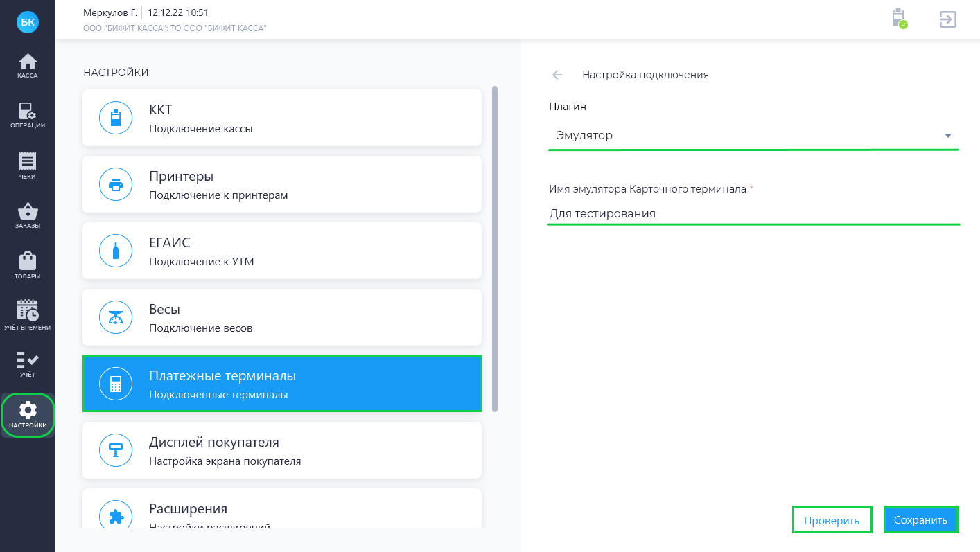
Task: Open the Эмулятор plugin combo box
Action: click(742, 136)
